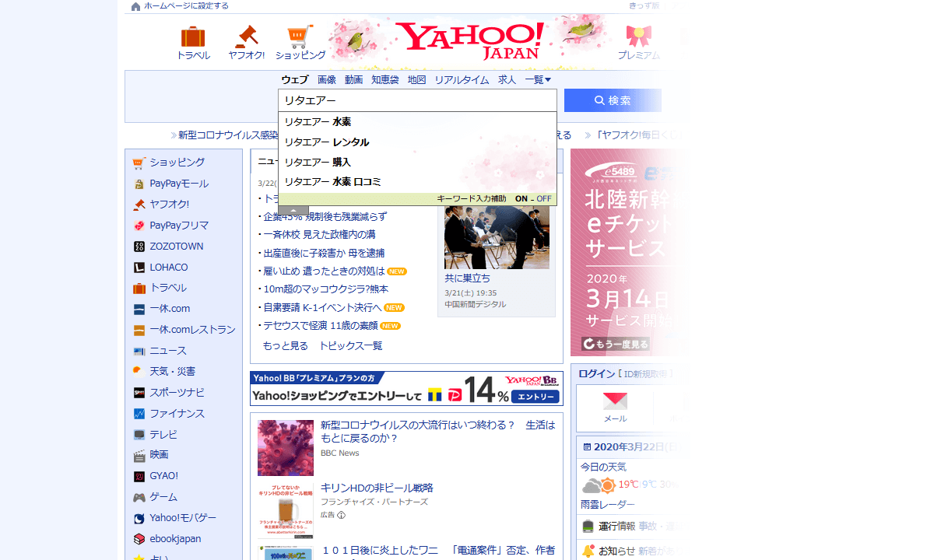Open the キリンHDの非ビール戦略 article link
This screenshot has height=560, width=934.
pos(377,488)
